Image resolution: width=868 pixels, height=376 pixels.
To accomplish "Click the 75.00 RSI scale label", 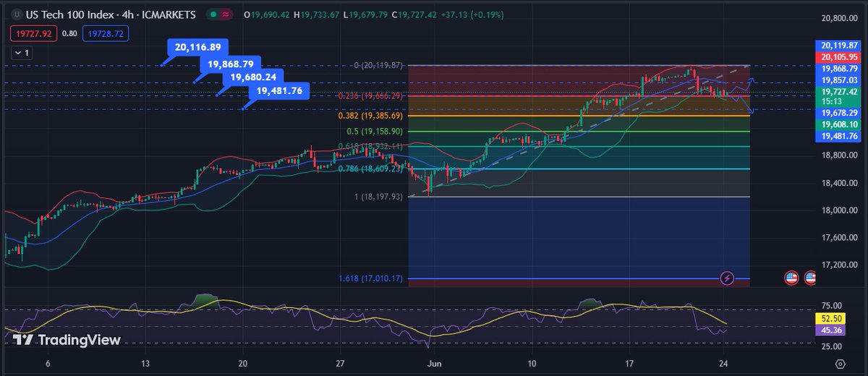I will point(832,306).
